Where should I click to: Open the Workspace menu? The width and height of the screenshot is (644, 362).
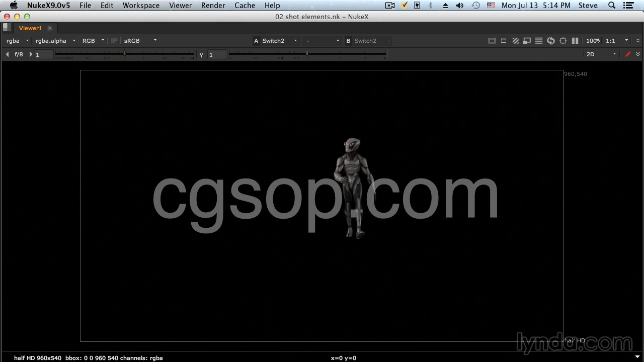click(x=141, y=6)
